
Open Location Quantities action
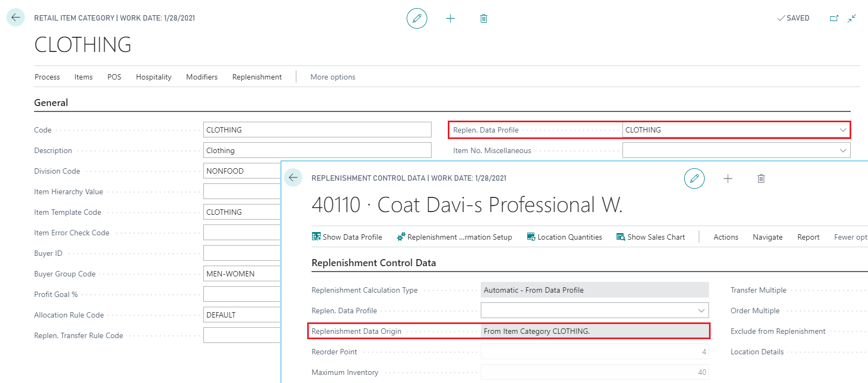[565, 237]
